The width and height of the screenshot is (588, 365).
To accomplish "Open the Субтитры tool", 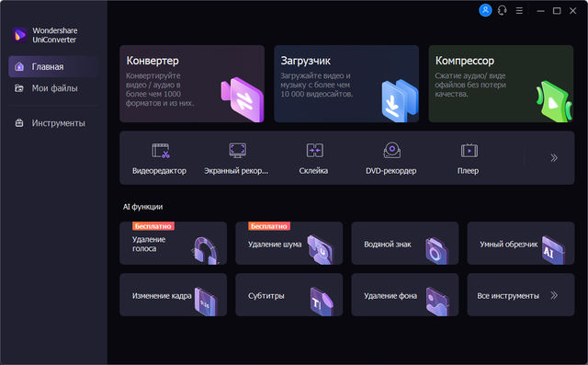I will click(289, 294).
